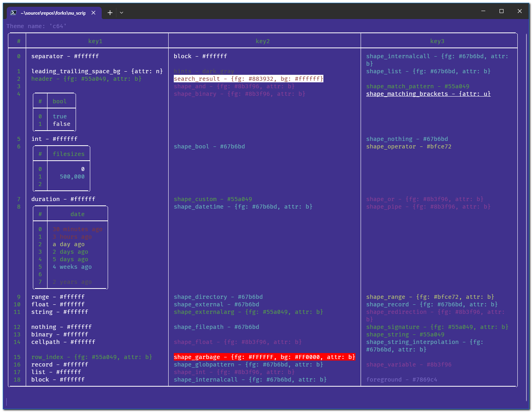Click 'cellpath - #ffffff' text

point(63,342)
